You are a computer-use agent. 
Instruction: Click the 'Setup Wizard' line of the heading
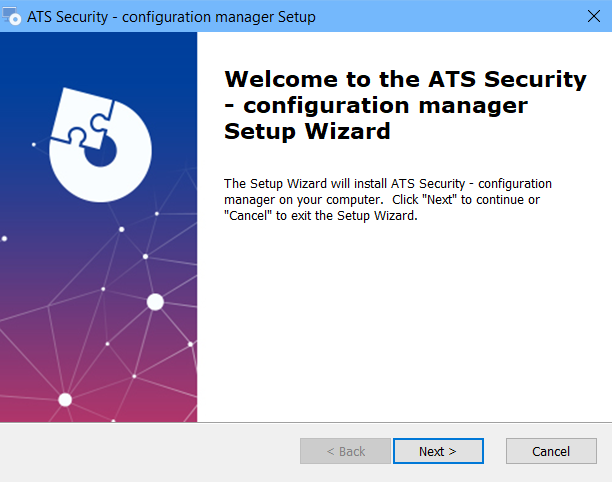tap(307, 131)
